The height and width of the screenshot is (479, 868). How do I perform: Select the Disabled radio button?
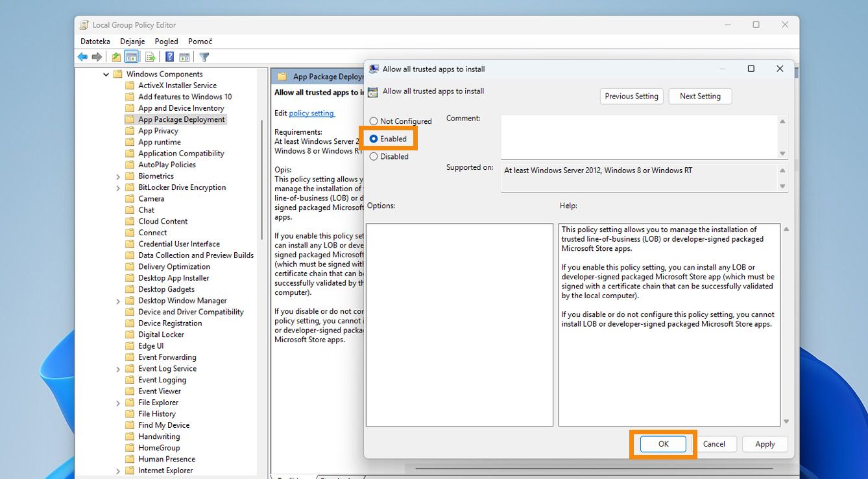(x=374, y=156)
